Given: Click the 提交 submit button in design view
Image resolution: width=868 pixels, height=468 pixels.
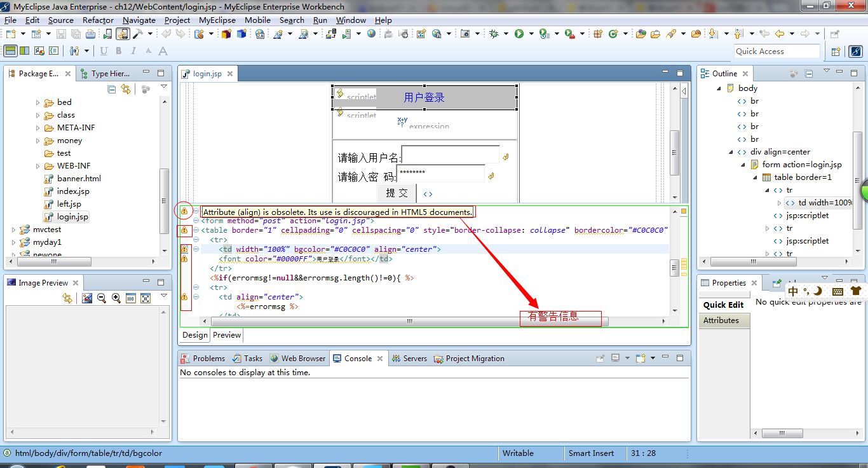Looking at the screenshot, I should point(397,193).
